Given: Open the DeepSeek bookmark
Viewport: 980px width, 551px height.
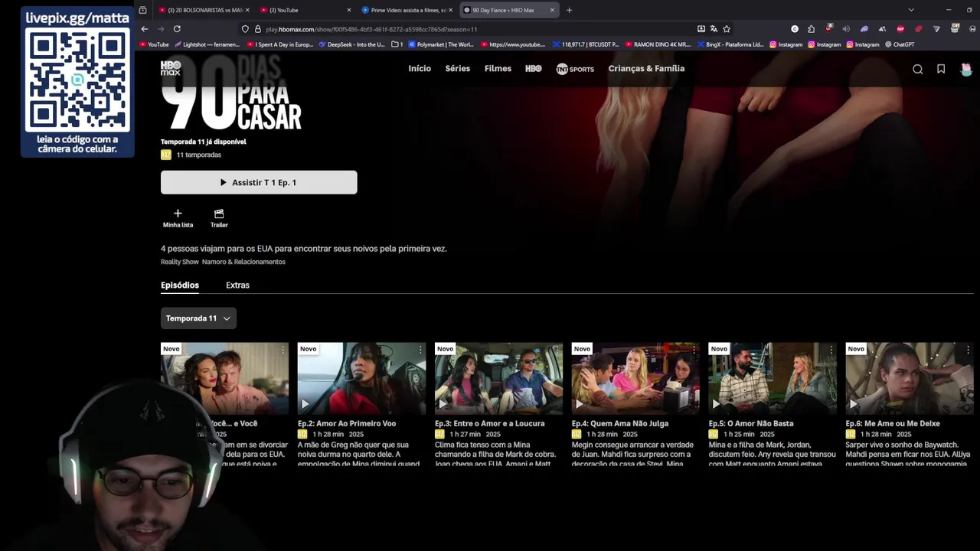Looking at the screenshot, I should click(352, 44).
